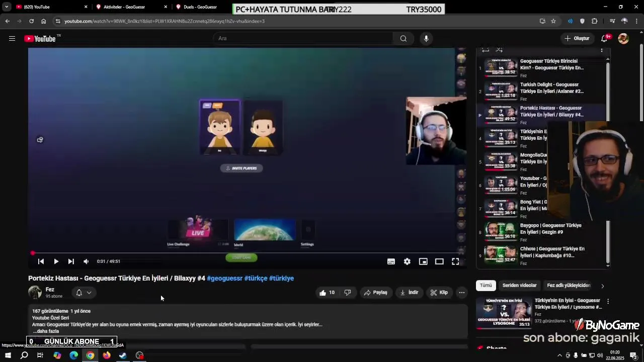Open more actions menu beside Klip
The width and height of the screenshot is (644, 362).
tap(461, 293)
